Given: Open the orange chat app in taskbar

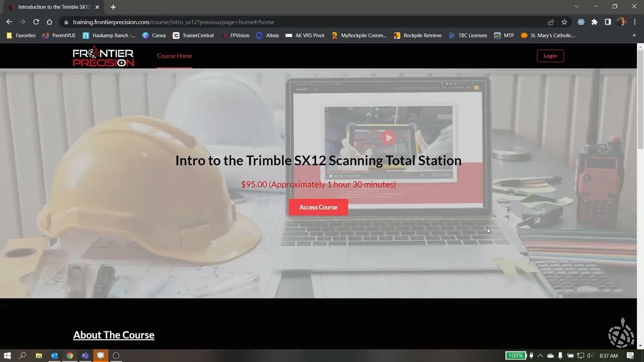Looking at the screenshot, I should tap(101, 355).
